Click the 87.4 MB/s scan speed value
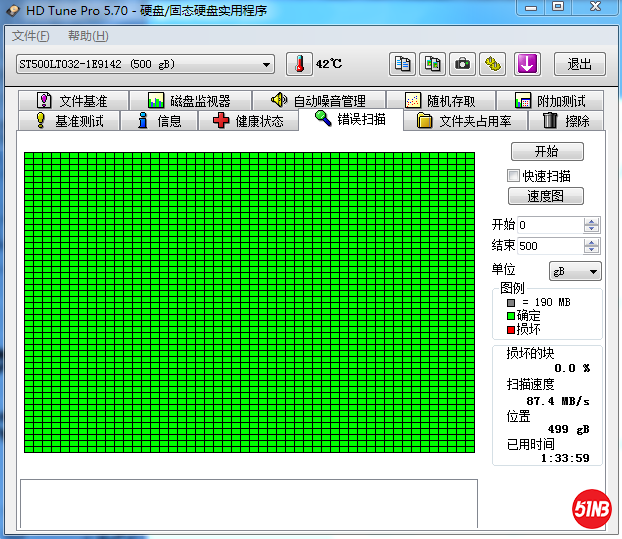The height and width of the screenshot is (539, 622). 558,401
